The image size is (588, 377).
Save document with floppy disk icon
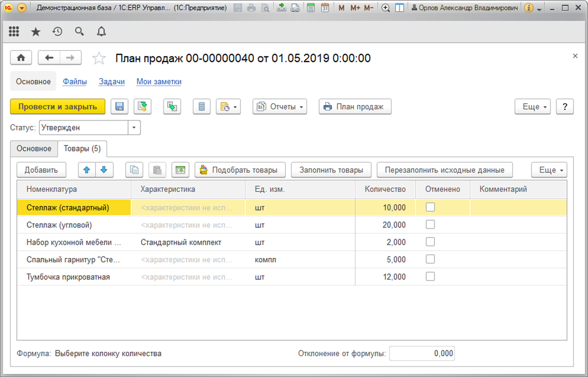click(119, 107)
